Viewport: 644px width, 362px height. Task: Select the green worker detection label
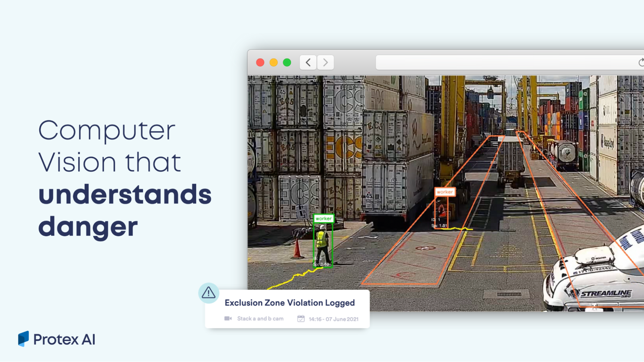323,218
